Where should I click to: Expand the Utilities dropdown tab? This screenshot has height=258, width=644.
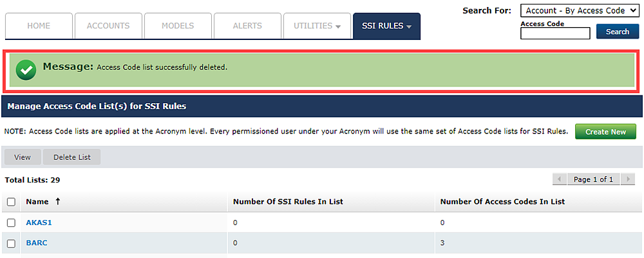click(x=317, y=26)
